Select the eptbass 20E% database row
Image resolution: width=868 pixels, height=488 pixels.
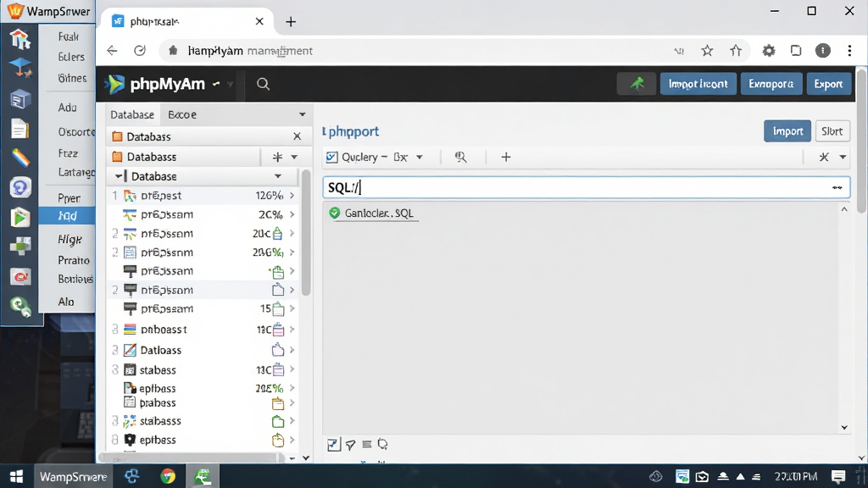pyautogui.click(x=203, y=388)
